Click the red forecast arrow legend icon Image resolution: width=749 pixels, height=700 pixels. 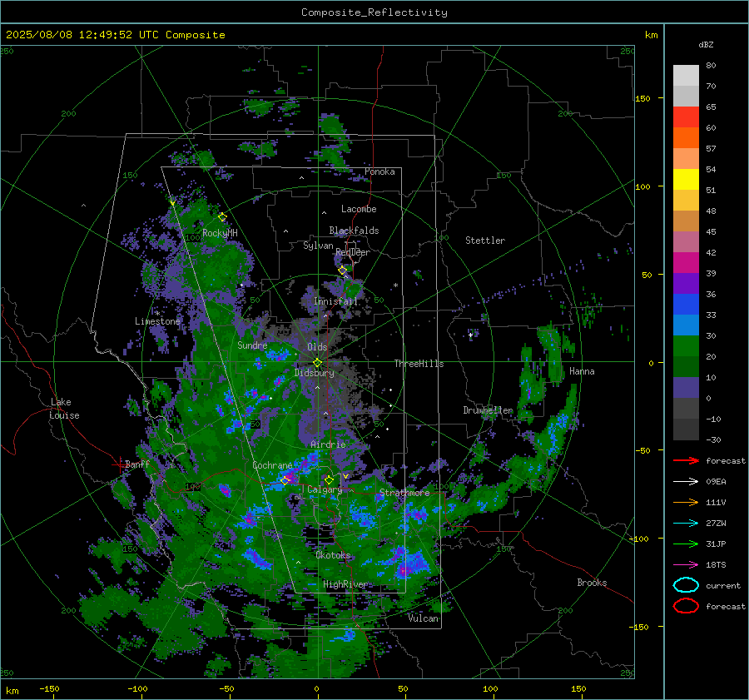pos(686,460)
